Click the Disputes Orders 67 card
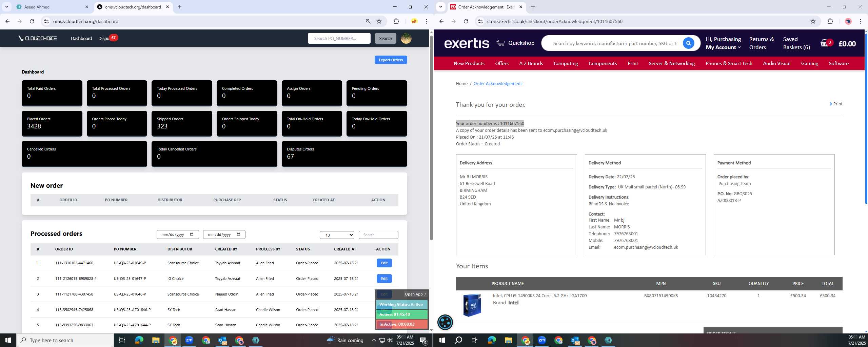 [344, 154]
